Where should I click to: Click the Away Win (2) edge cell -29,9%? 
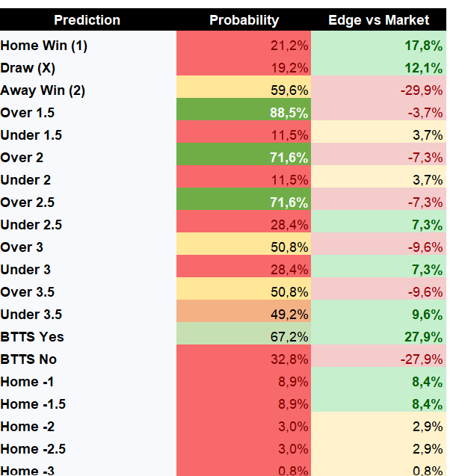tap(378, 90)
